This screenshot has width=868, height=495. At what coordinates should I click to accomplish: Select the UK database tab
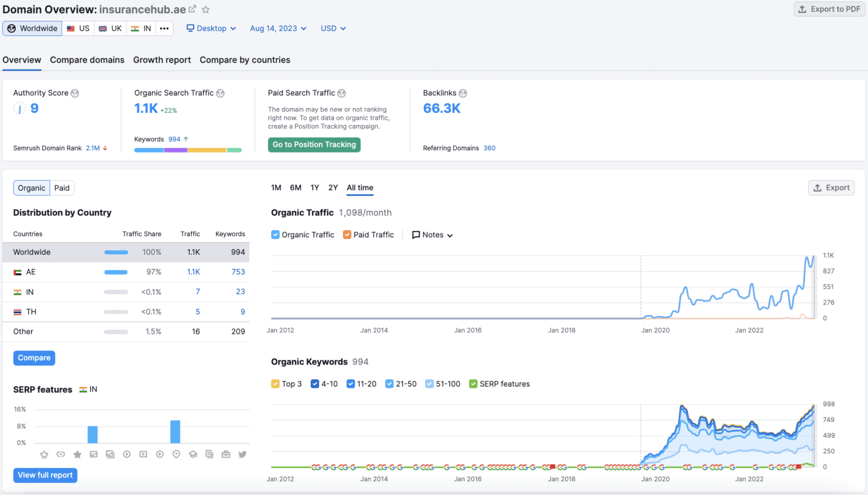point(110,28)
